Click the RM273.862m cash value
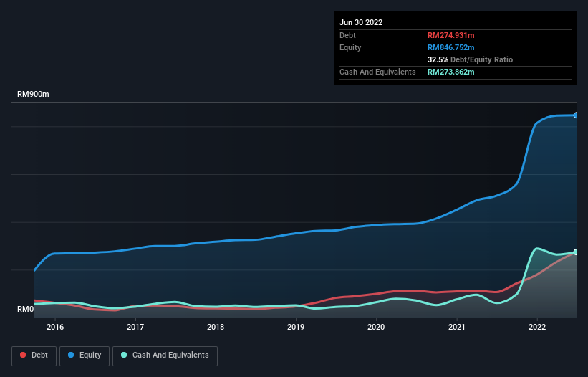This screenshot has width=588, height=377. tap(450, 72)
